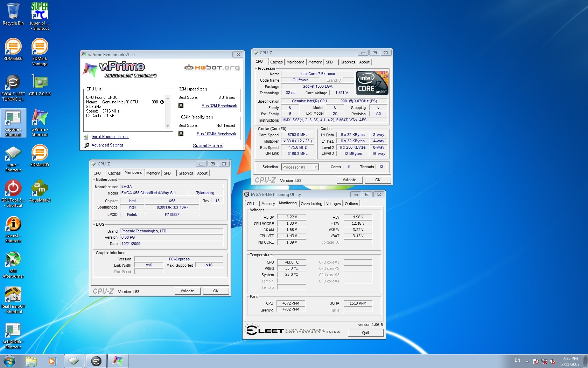Open Advanced Settings in wPrime
The width and height of the screenshot is (588, 368).
tap(107, 145)
